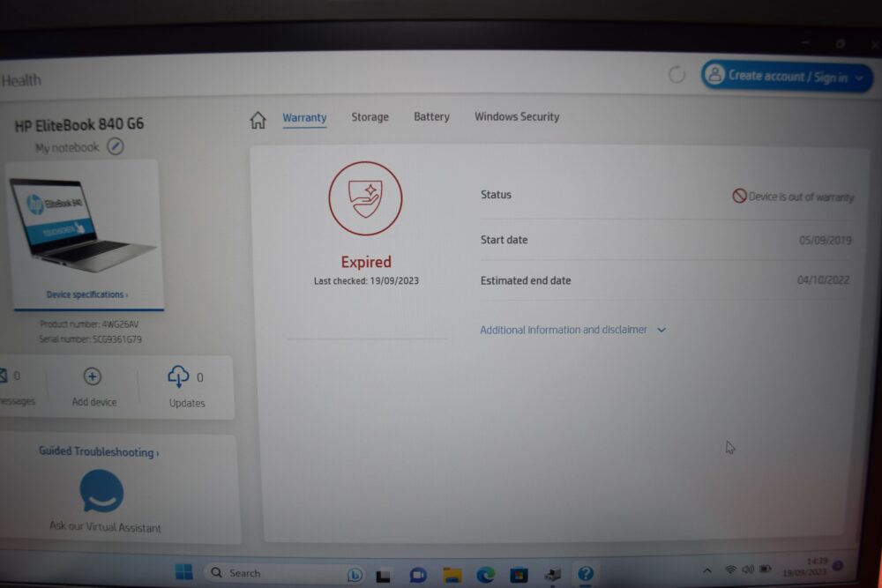882x588 pixels.
Task: Minimize the HP Support Assistant window
Action: [x=805, y=42]
